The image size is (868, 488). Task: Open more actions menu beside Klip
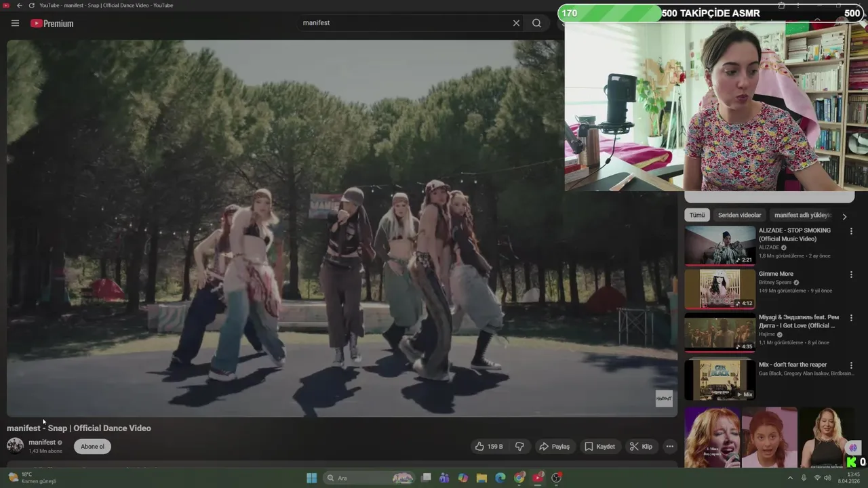pos(670,447)
